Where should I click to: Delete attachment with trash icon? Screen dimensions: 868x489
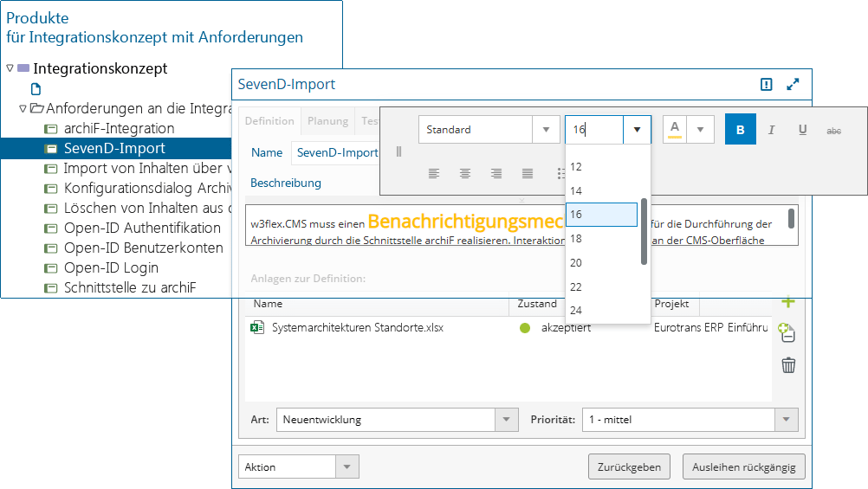click(788, 365)
